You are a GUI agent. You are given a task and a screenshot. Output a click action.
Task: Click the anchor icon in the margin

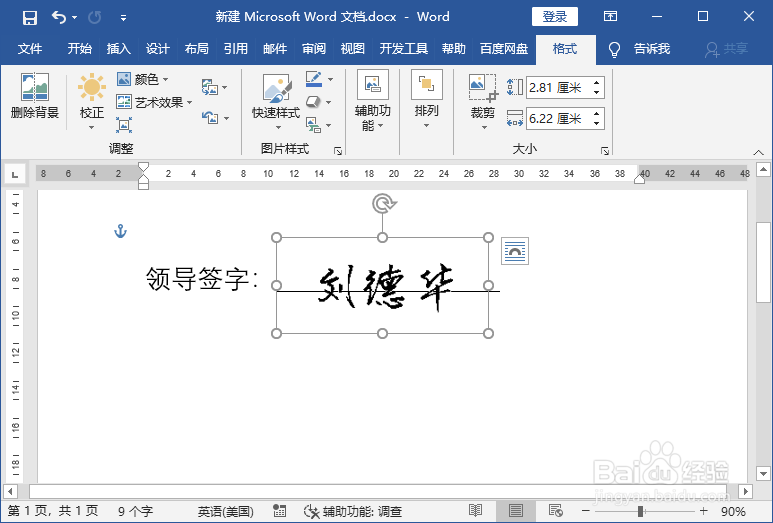tap(121, 231)
